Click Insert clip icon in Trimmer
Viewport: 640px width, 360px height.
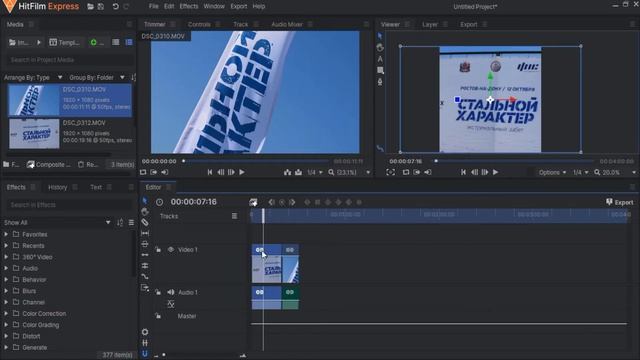click(287, 172)
